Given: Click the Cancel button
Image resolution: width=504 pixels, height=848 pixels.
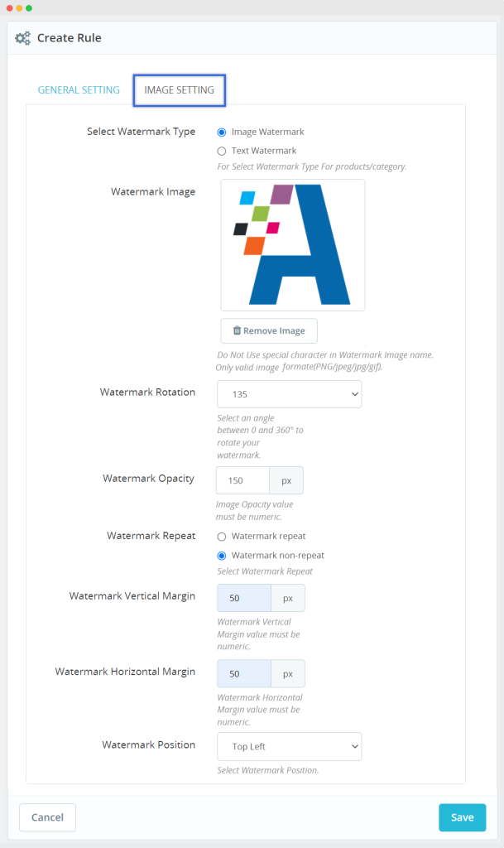Looking at the screenshot, I should tap(47, 817).
